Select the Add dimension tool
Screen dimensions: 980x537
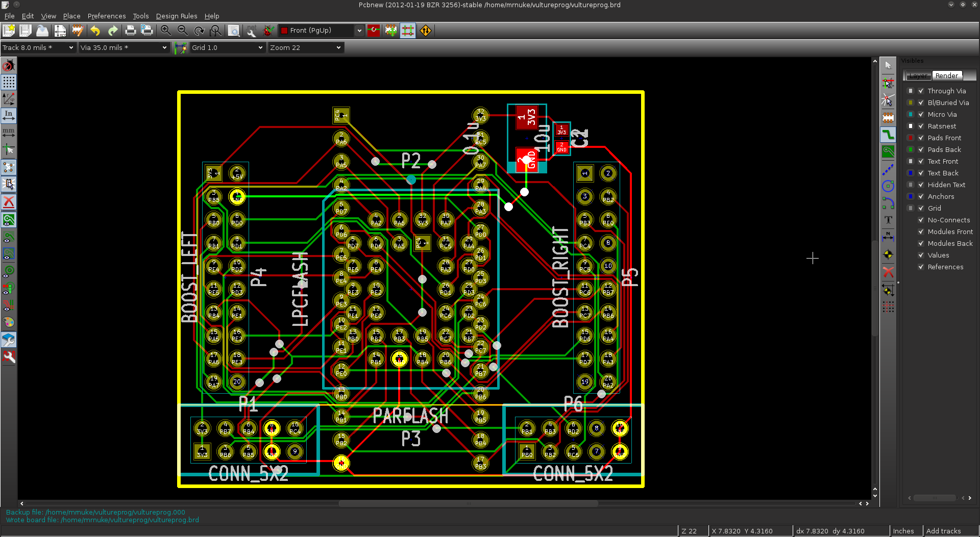888,237
